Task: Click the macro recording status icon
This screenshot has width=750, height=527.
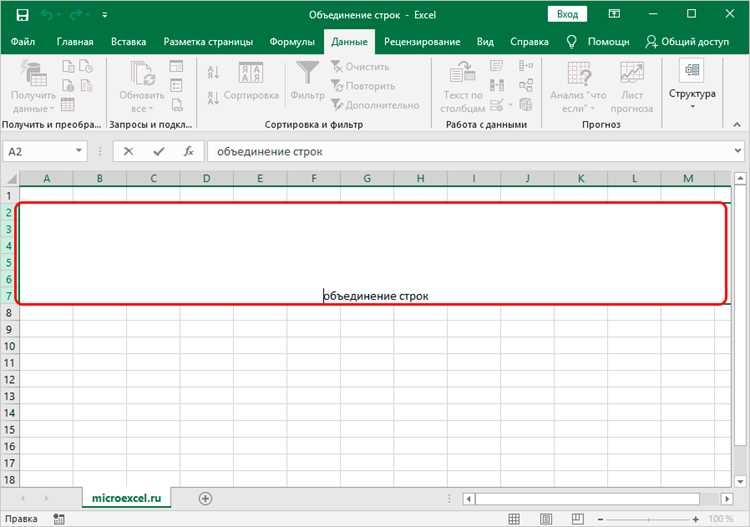Action: (x=59, y=519)
